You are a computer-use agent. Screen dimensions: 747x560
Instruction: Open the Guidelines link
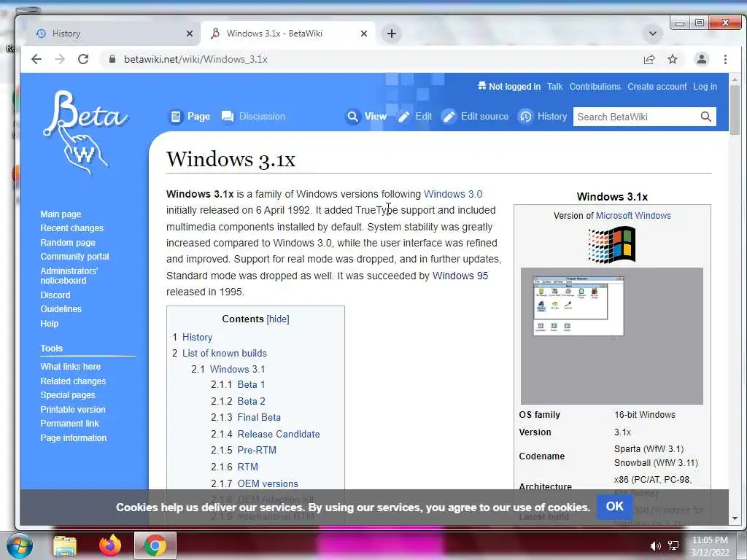pos(61,309)
